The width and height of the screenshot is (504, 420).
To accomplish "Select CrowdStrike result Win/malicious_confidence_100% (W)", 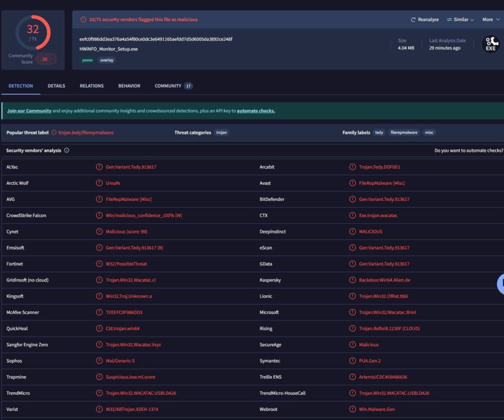I will (143, 215).
